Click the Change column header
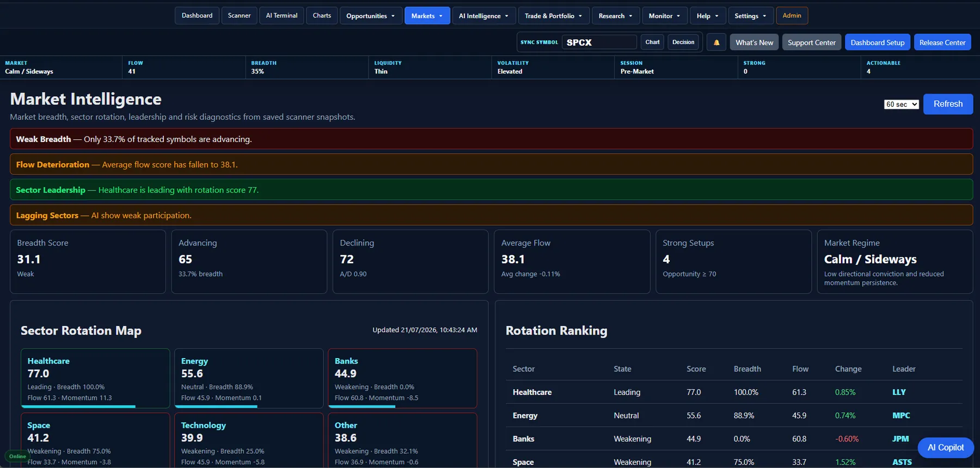This screenshot has width=980, height=468. 848,369
